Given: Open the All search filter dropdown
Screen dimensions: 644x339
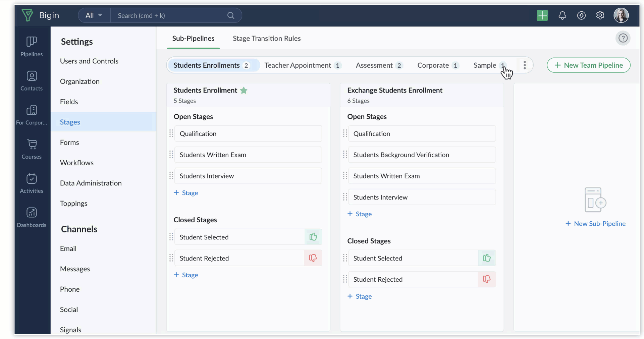Looking at the screenshot, I should tap(94, 15).
